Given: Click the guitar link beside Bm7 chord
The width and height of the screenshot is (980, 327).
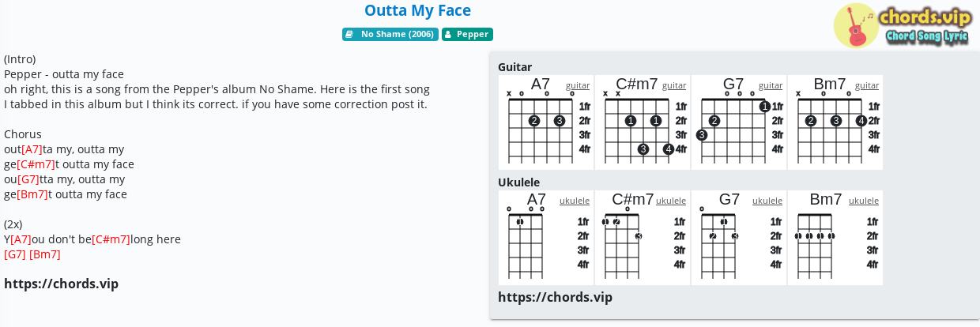Looking at the screenshot, I should coord(867,85).
